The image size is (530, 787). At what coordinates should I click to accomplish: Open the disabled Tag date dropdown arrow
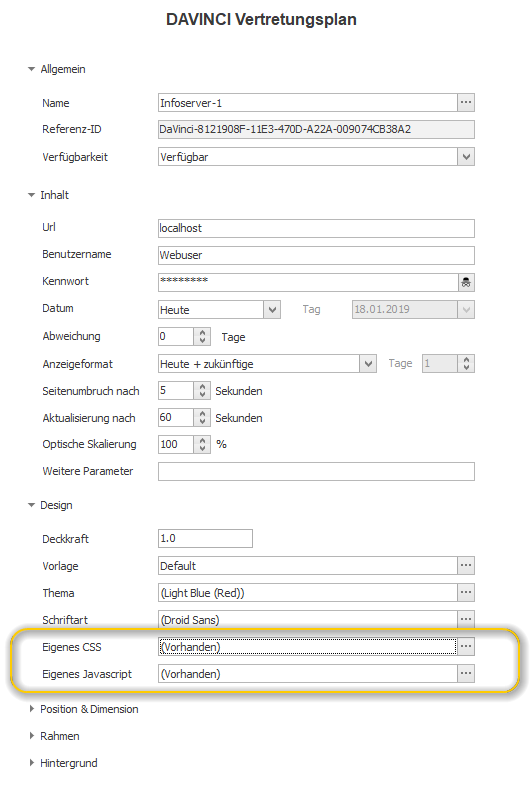pyautogui.click(x=466, y=310)
